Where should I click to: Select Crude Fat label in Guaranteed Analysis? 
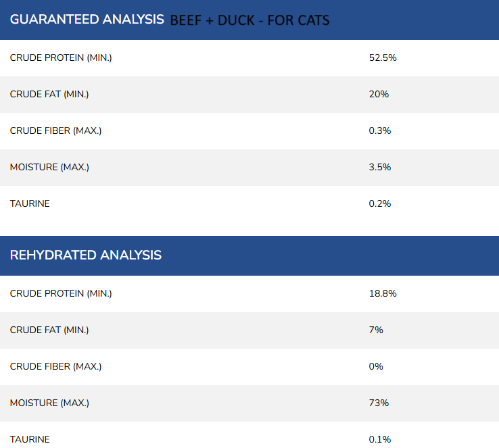tap(49, 95)
